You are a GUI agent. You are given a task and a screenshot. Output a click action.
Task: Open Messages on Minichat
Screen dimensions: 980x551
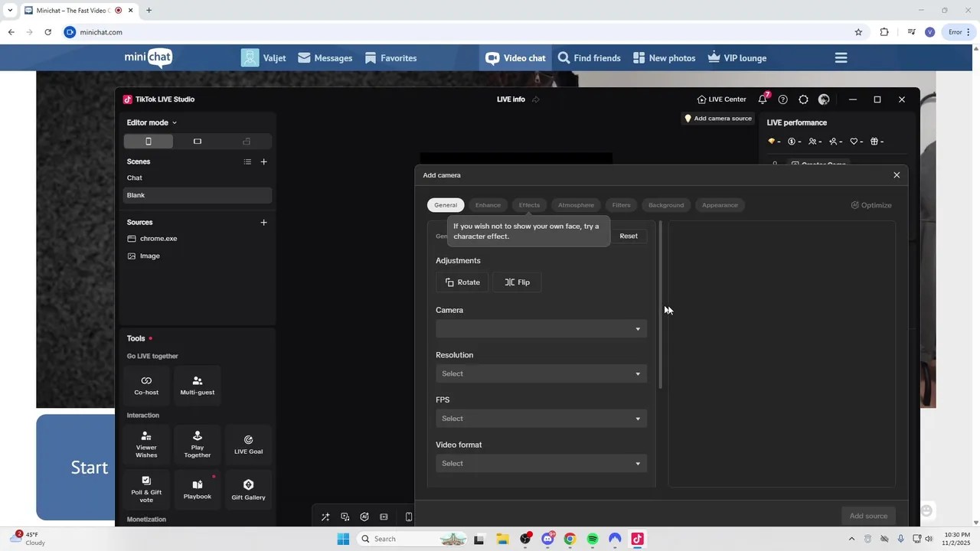(x=325, y=58)
